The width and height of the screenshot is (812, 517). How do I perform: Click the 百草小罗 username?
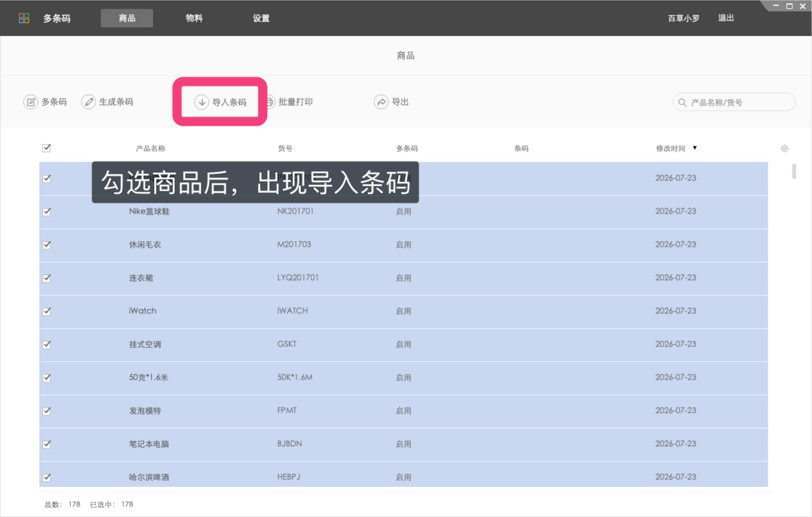click(x=684, y=18)
